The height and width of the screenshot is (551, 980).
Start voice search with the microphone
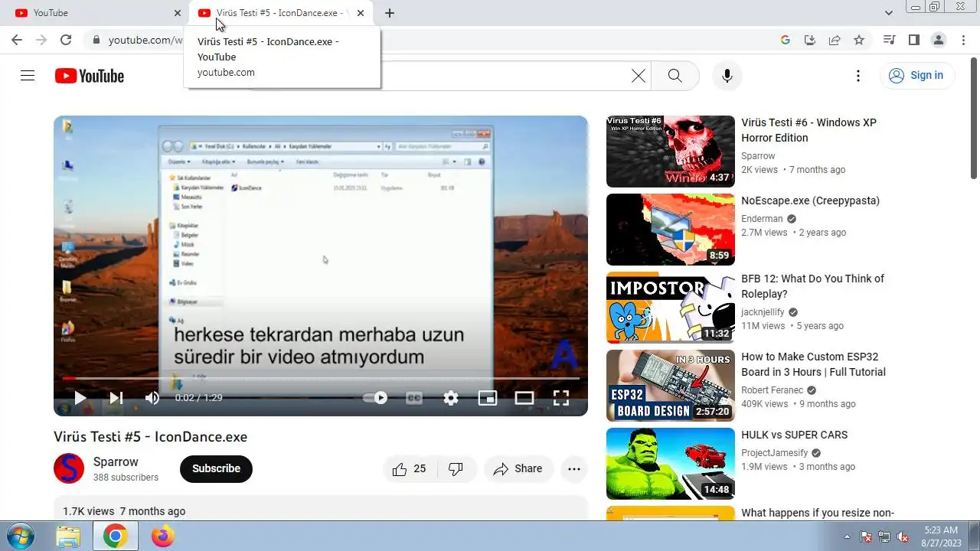(727, 76)
